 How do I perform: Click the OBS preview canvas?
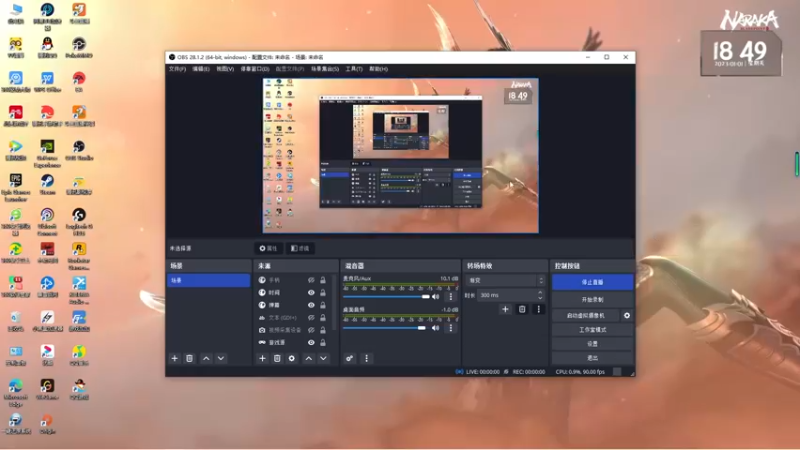click(401, 156)
